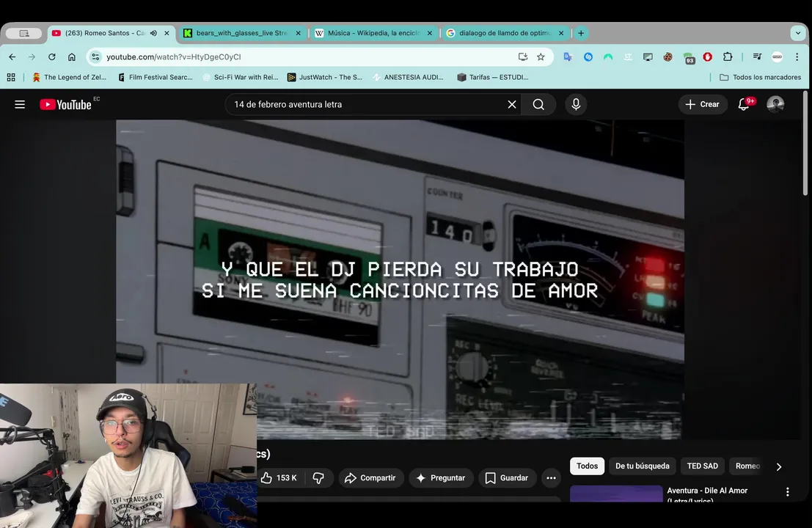Screen dimensions: 812x528
Task: Open Todos los marcadores folder
Action: point(760,77)
